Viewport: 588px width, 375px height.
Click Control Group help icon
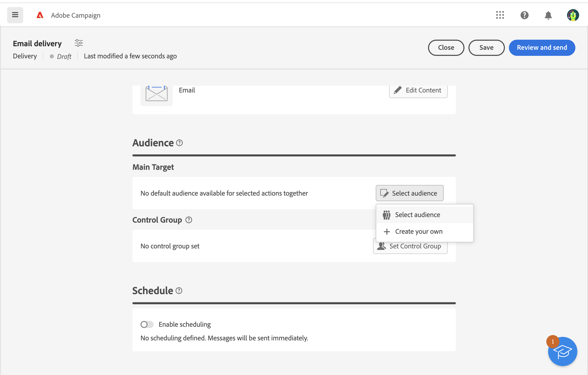coord(189,220)
